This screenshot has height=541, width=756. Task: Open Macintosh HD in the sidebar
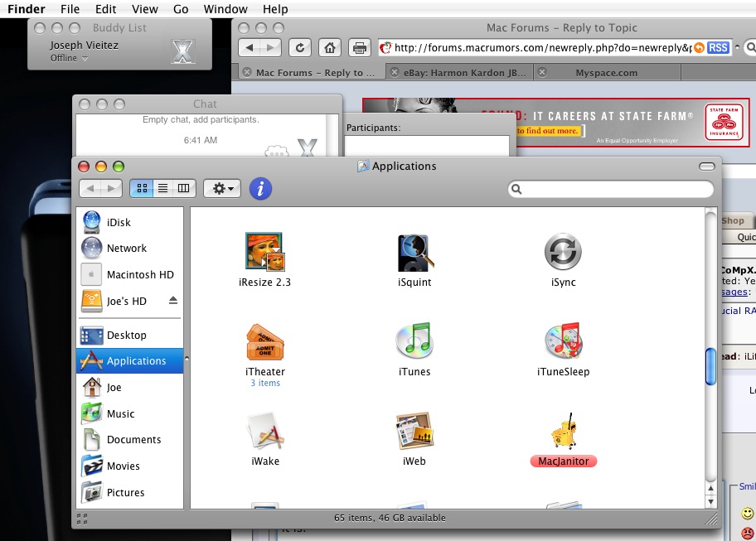pos(129,274)
